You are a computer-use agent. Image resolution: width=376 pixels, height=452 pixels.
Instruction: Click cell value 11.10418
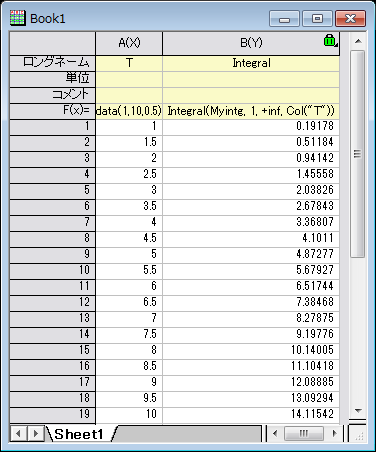[251, 367]
